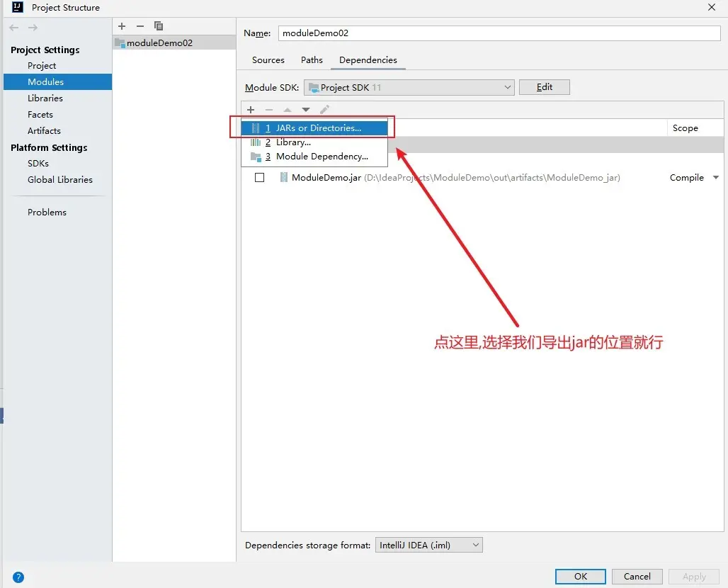
Task: Add dependency with plus icon
Action: [251, 110]
